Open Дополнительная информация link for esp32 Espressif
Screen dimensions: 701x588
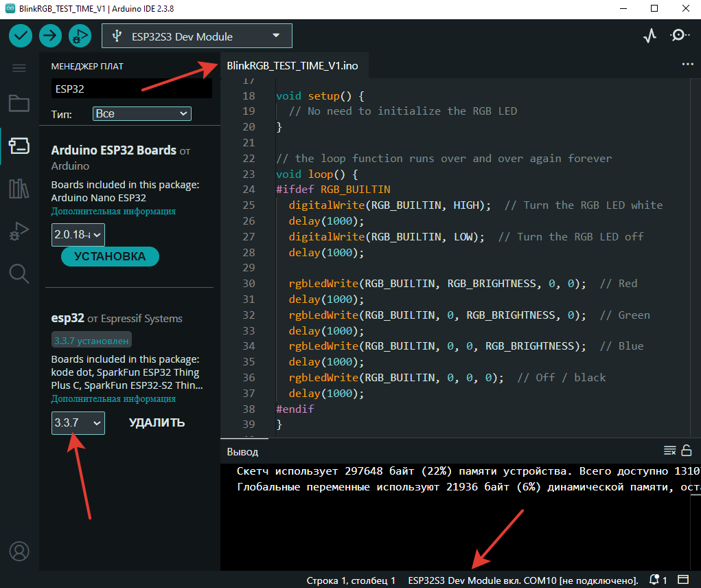pos(113,398)
